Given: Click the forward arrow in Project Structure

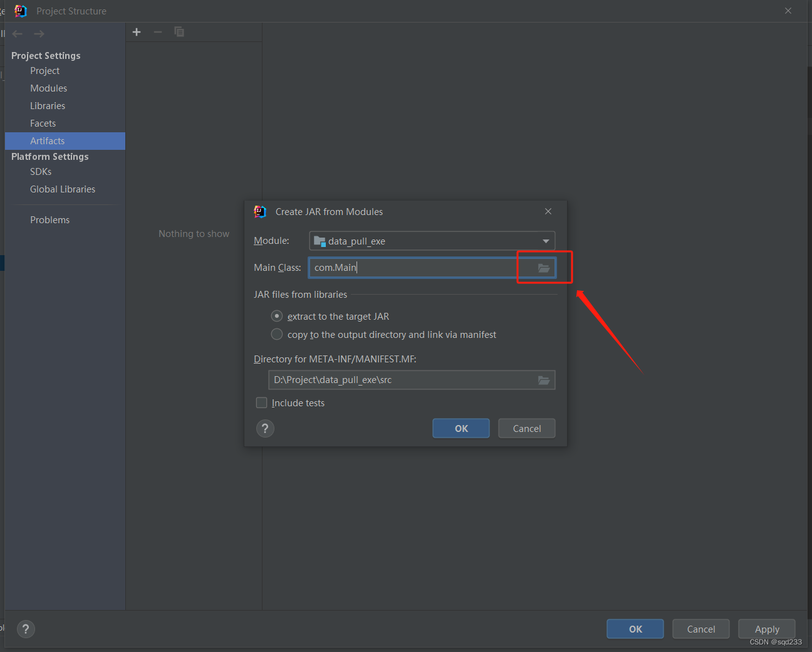Looking at the screenshot, I should pyautogui.click(x=39, y=34).
